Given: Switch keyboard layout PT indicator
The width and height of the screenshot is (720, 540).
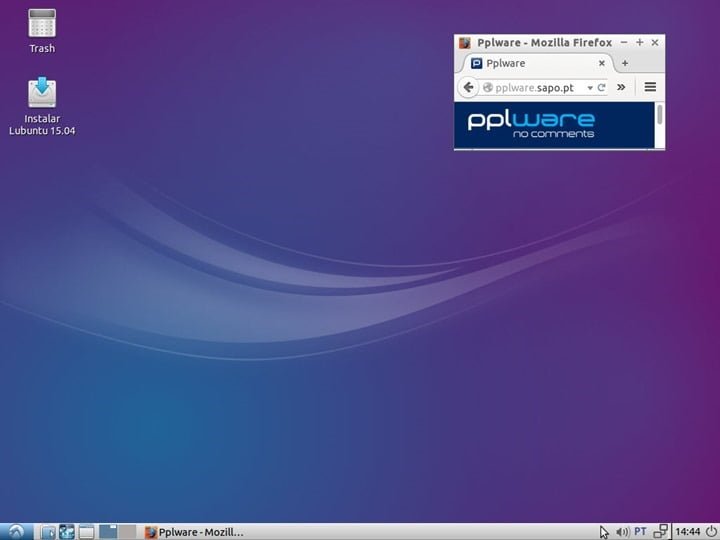Looking at the screenshot, I should click(x=640, y=531).
